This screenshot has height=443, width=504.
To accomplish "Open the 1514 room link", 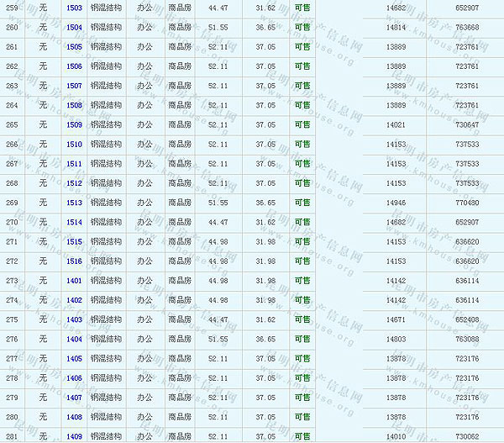I will (x=74, y=222).
